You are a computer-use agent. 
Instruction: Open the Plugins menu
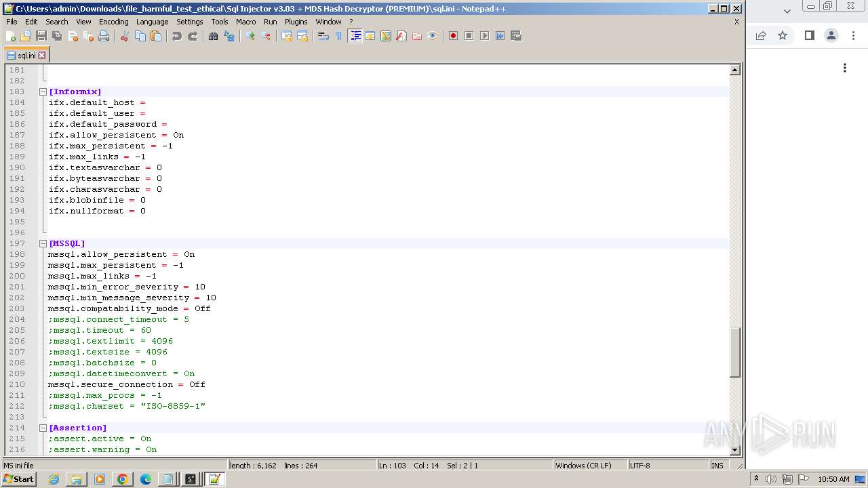pyautogui.click(x=296, y=22)
